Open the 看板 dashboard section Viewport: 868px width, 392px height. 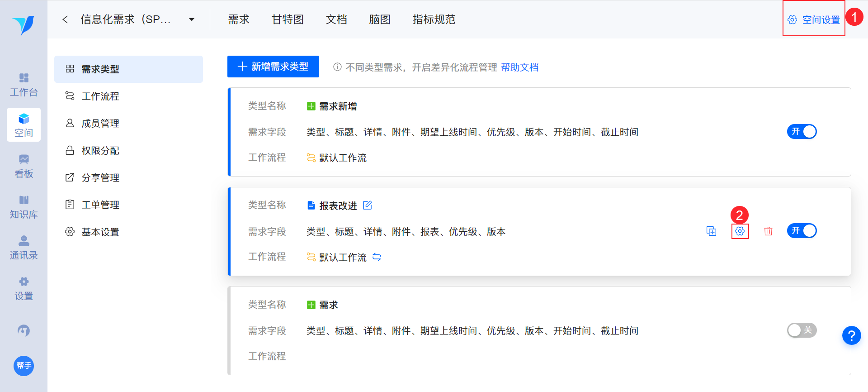point(24,166)
